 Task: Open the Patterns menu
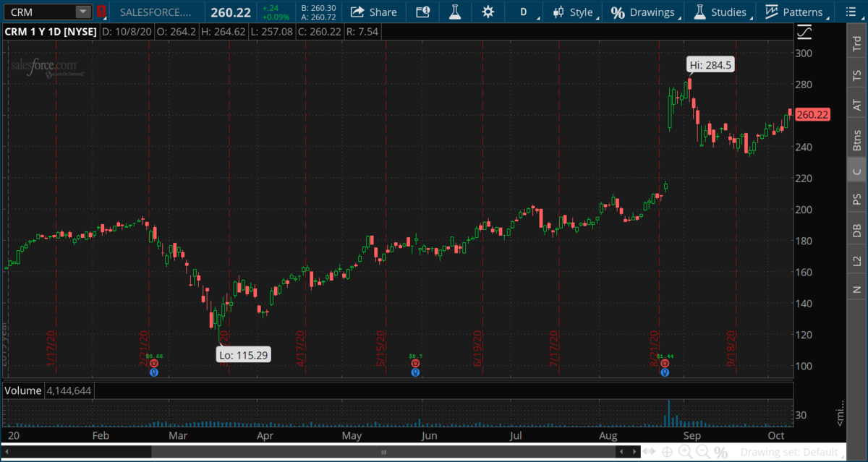point(794,12)
